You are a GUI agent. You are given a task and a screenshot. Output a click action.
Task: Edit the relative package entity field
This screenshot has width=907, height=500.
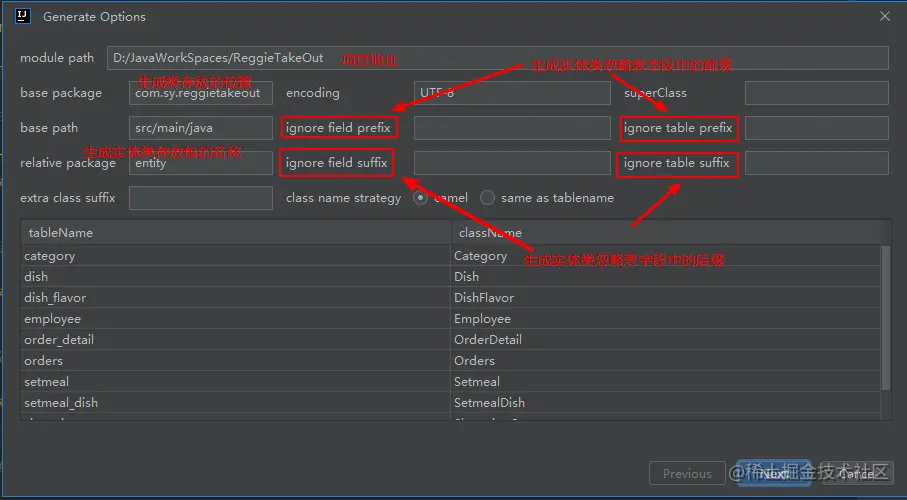201,163
